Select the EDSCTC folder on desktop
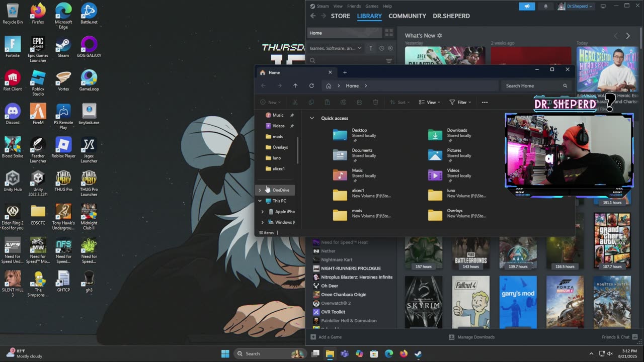644x362 pixels. click(38, 214)
